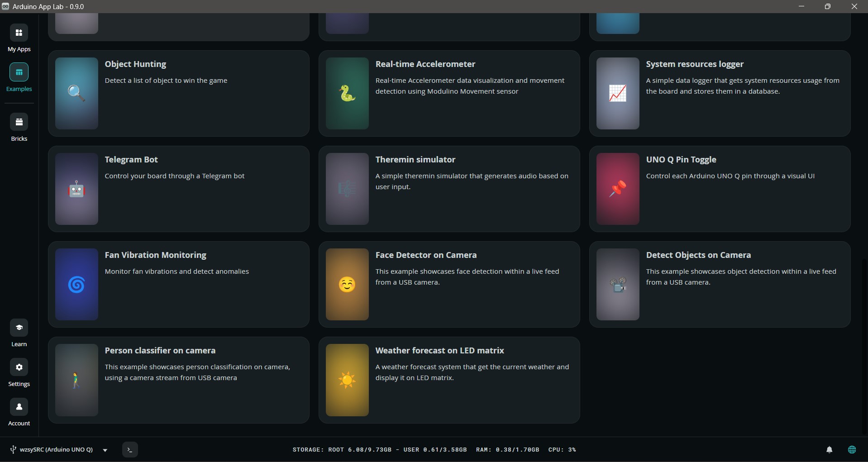This screenshot has width=868, height=462.
Task: Open the Account page
Action: click(19, 412)
